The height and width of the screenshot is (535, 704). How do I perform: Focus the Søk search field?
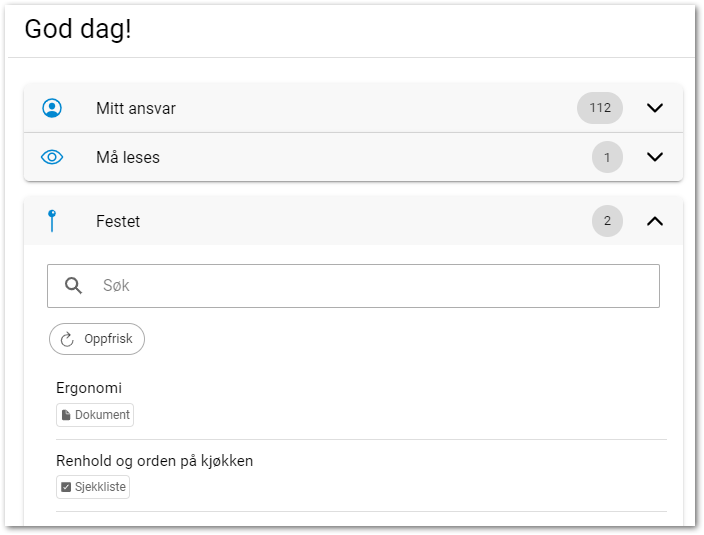click(370, 286)
